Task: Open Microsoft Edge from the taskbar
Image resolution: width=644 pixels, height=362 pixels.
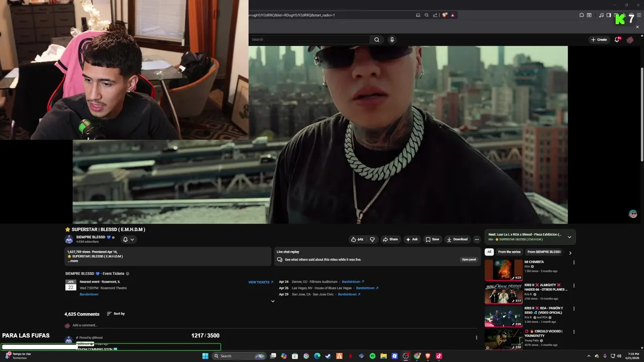Action: pos(317,356)
